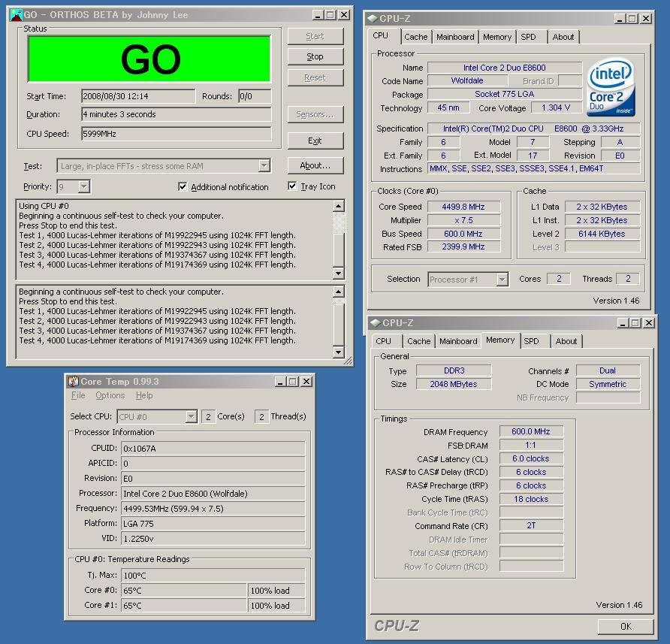
Task: Minimize the ORTHOS window
Action: click(316, 15)
